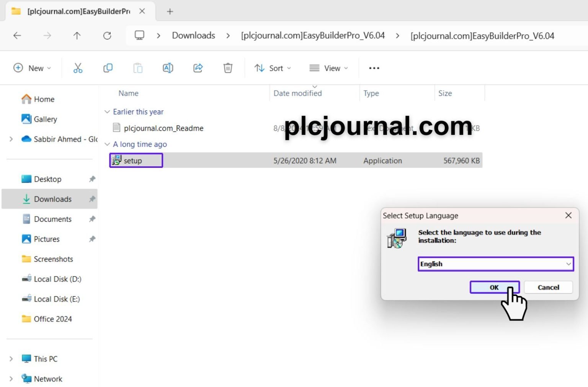This screenshot has height=387, width=588.
Task: Open a new File Explorer tab
Action: 170,11
